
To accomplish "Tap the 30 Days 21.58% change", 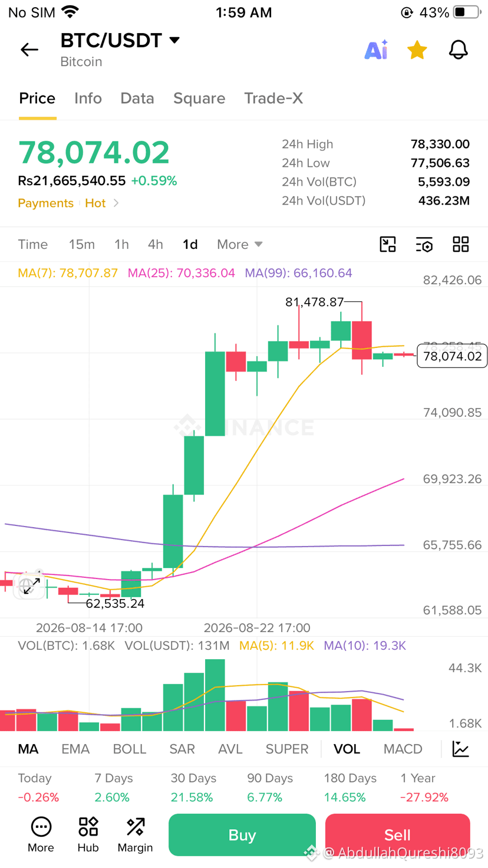I will pos(193,788).
